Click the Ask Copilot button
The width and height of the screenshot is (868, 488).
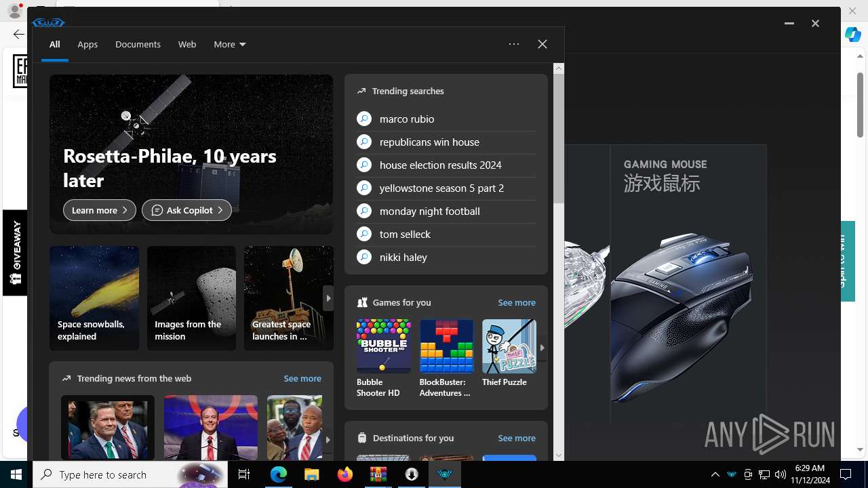pyautogui.click(x=186, y=210)
